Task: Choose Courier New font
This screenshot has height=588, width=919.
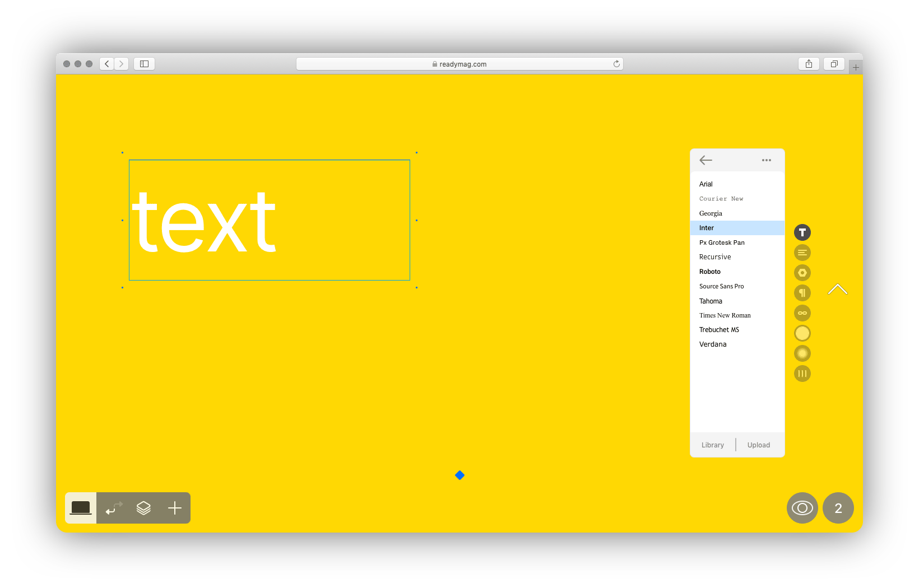Action: (x=737, y=199)
